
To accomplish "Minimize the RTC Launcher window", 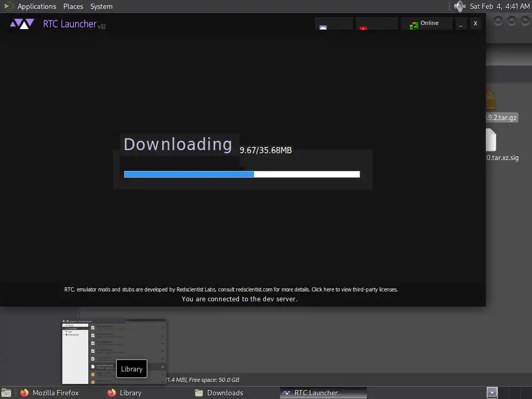I will pyautogui.click(x=460, y=24).
